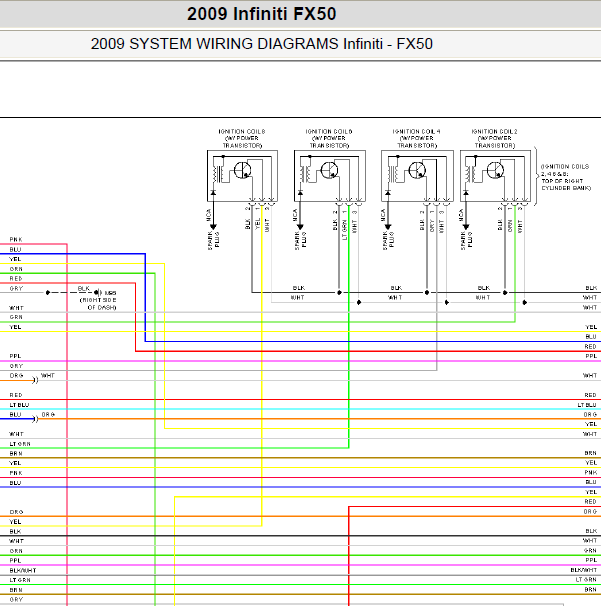Click the '2009 SYSTEM WIRING DIAGRAMS Infiniti - FX50' heading
Screen dimensions: 601x606
(262, 44)
